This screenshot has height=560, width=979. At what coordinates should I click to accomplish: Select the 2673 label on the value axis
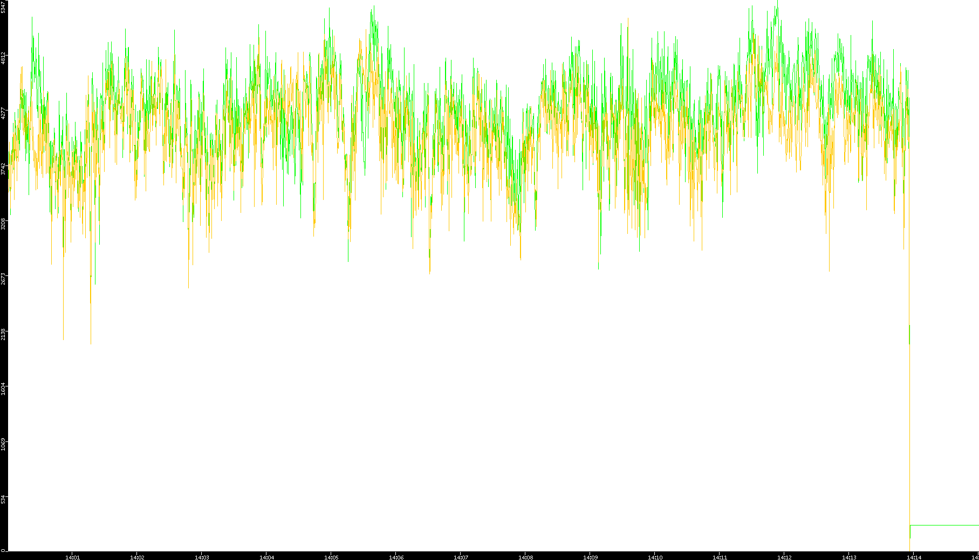click(x=3, y=279)
